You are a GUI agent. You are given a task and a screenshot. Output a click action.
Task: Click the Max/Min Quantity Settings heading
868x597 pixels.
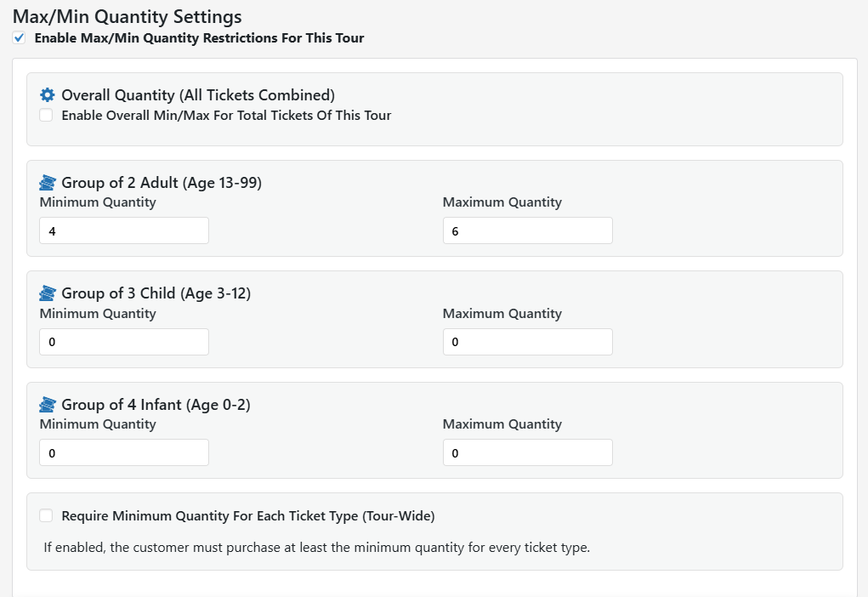click(128, 16)
